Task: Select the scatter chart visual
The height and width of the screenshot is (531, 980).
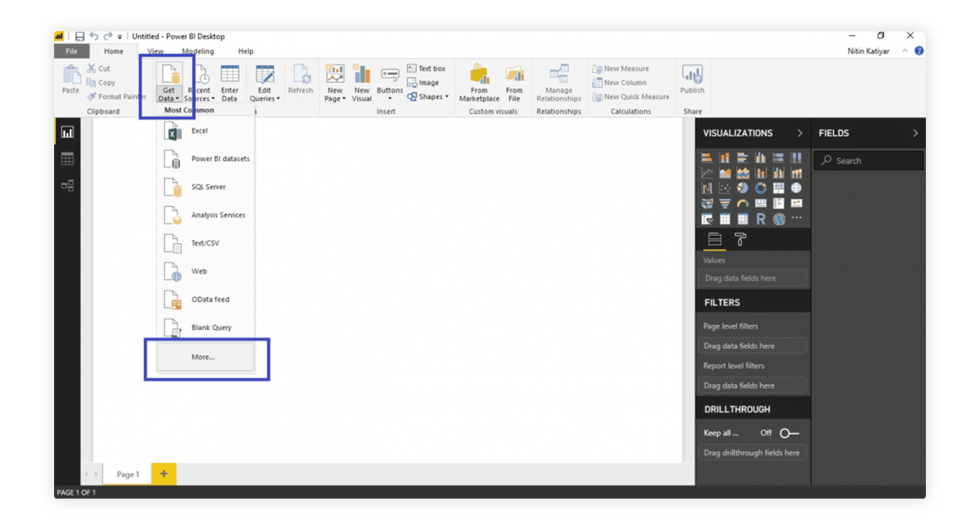Action: point(725,188)
